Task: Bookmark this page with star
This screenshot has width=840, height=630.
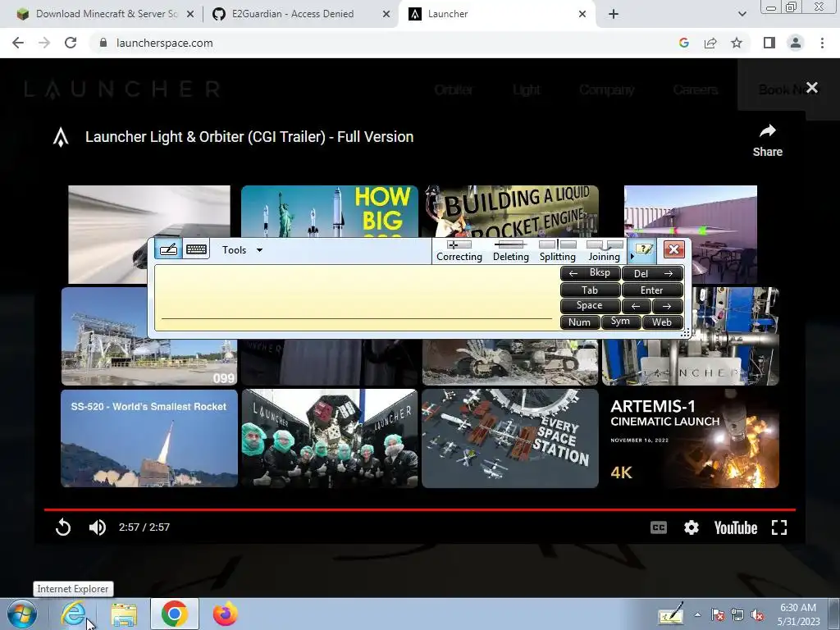Action: point(737,43)
